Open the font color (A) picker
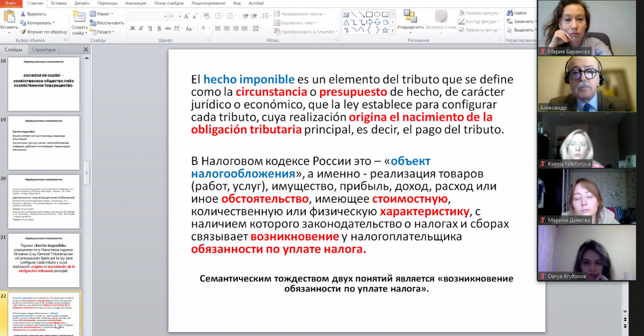The height and width of the screenshot is (336, 644). [206, 28]
